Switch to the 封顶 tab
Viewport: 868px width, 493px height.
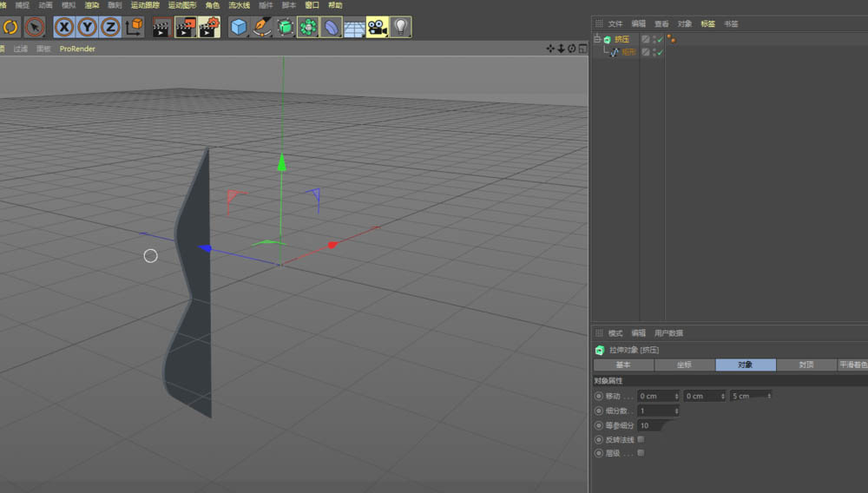806,365
